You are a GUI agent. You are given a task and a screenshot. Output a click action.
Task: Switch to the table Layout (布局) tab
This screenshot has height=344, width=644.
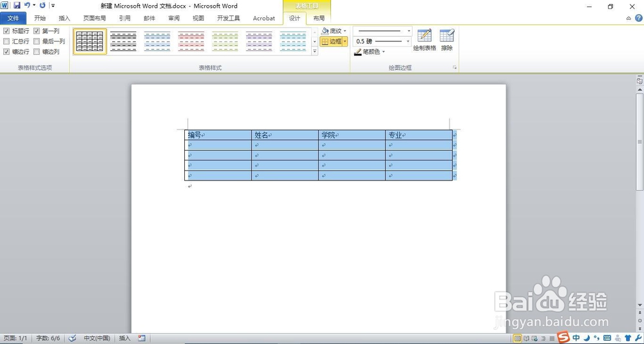click(319, 18)
